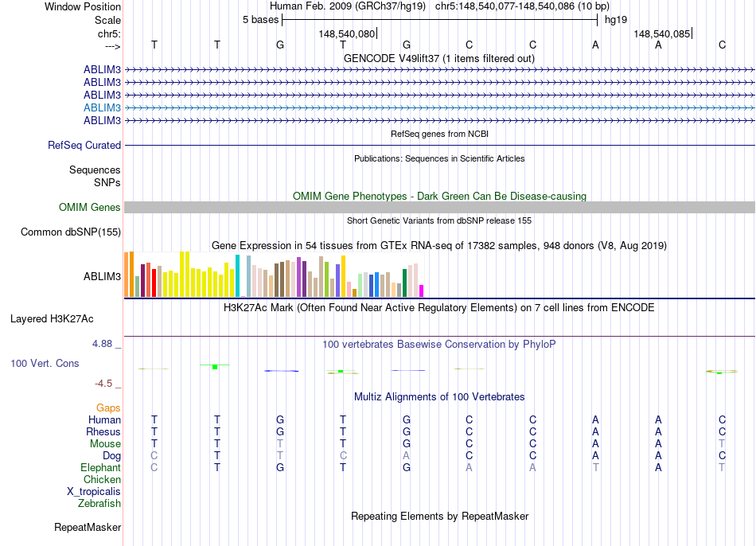Click the magenta bar in GTEx chart
This screenshot has height=546, width=756.
pos(422,291)
